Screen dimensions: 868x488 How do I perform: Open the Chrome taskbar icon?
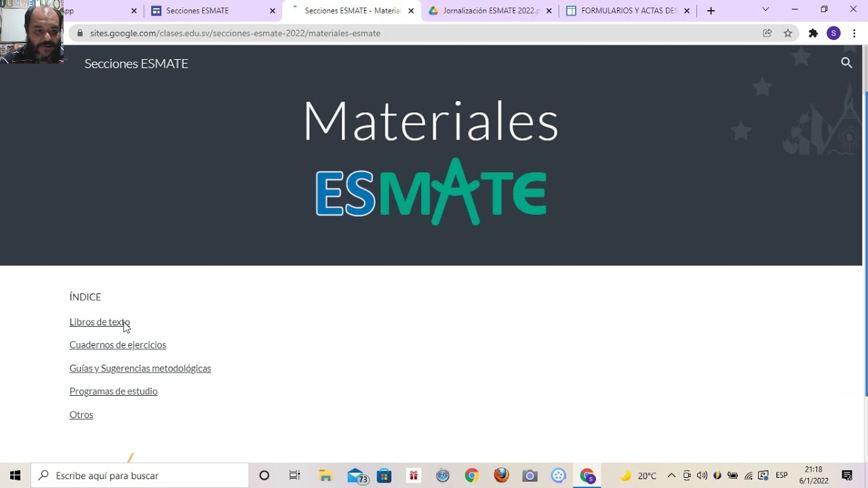[472, 475]
